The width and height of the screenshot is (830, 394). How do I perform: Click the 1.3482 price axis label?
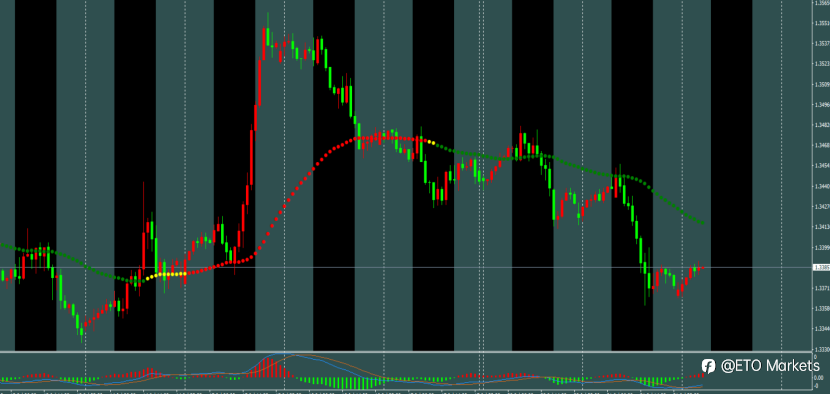822,125
